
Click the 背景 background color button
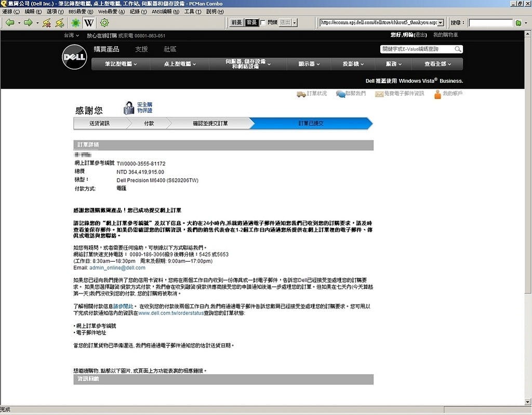251,22
